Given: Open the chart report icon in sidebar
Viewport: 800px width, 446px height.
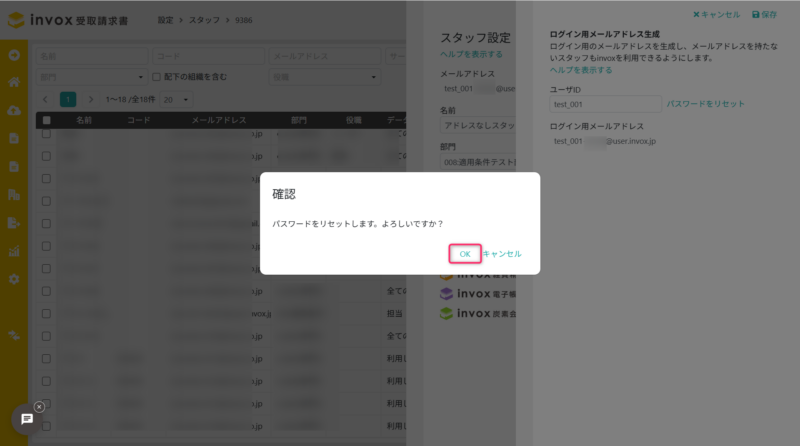Looking at the screenshot, I should (14, 251).
